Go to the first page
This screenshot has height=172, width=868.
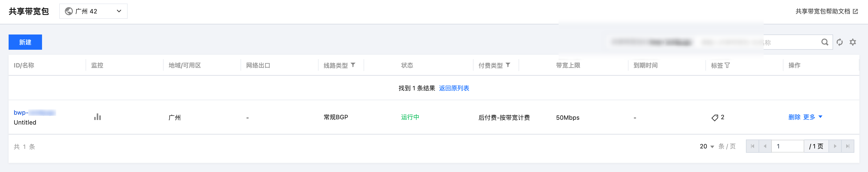pyautogui.click(x=753, y=146)
